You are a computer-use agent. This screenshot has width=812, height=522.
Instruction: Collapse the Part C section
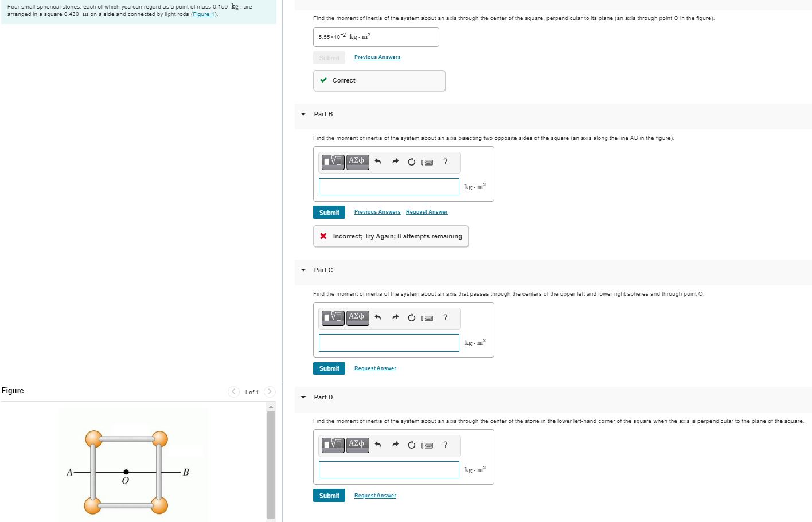[303, 270]
